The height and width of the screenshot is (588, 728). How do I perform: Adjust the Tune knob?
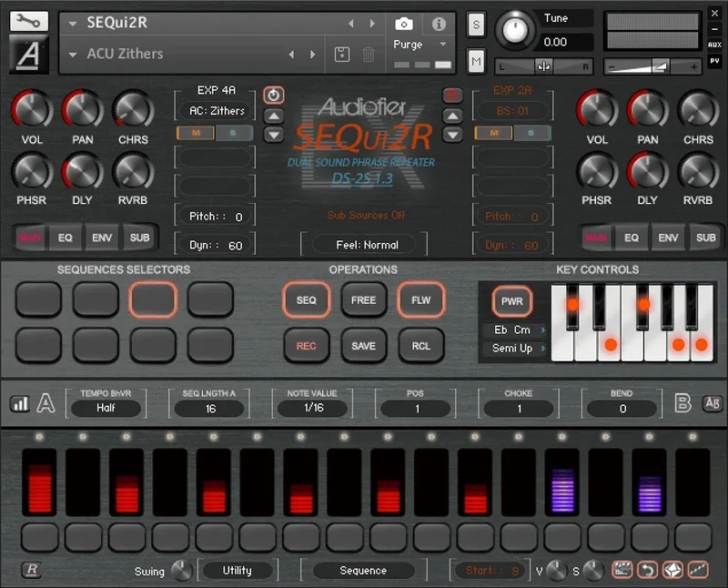515,30
